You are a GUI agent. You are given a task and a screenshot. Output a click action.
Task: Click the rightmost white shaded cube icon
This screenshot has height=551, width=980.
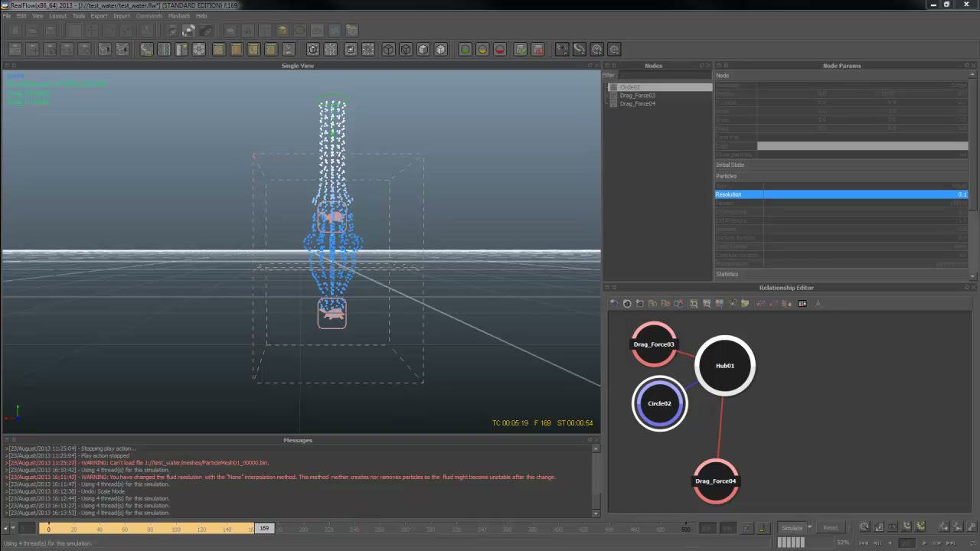440,50
